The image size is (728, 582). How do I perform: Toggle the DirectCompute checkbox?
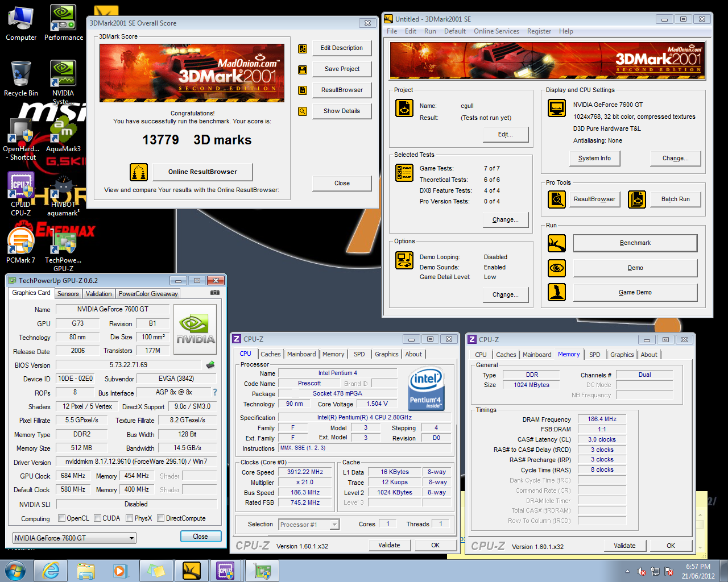pyautogui.click(x=161, y=518)
